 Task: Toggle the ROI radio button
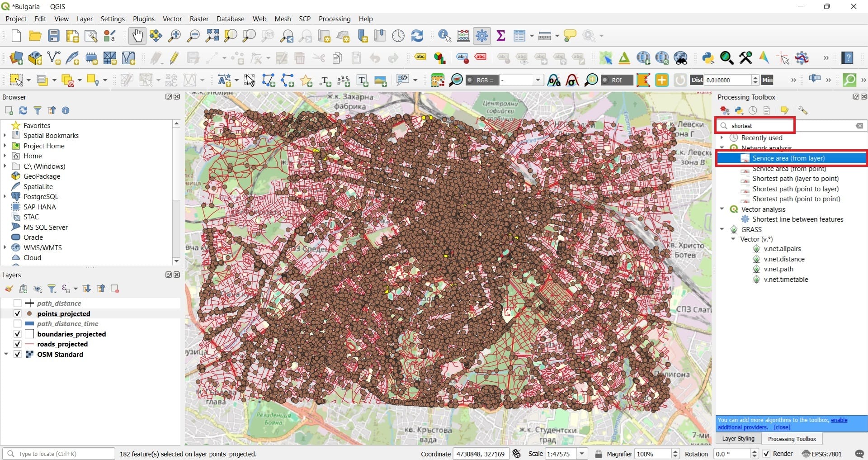(x=605, y=80)
